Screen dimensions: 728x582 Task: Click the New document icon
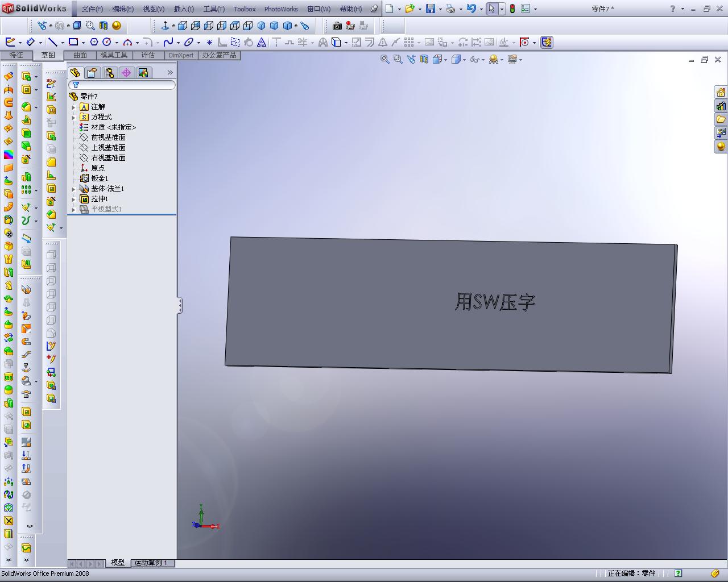pyautogui.click(x=390, y=9)
